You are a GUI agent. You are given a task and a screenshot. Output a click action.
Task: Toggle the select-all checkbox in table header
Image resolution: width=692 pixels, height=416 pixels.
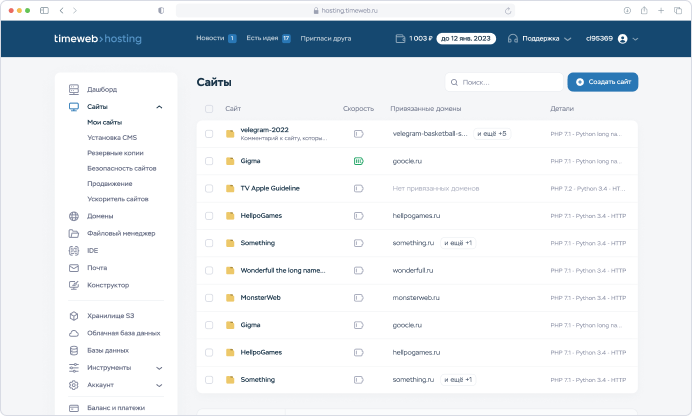[209, 108]
